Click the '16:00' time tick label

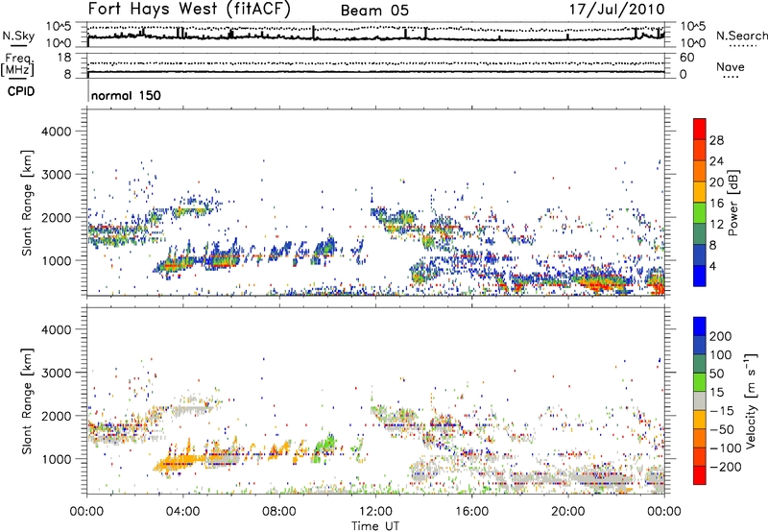click(x=471, y=512)
